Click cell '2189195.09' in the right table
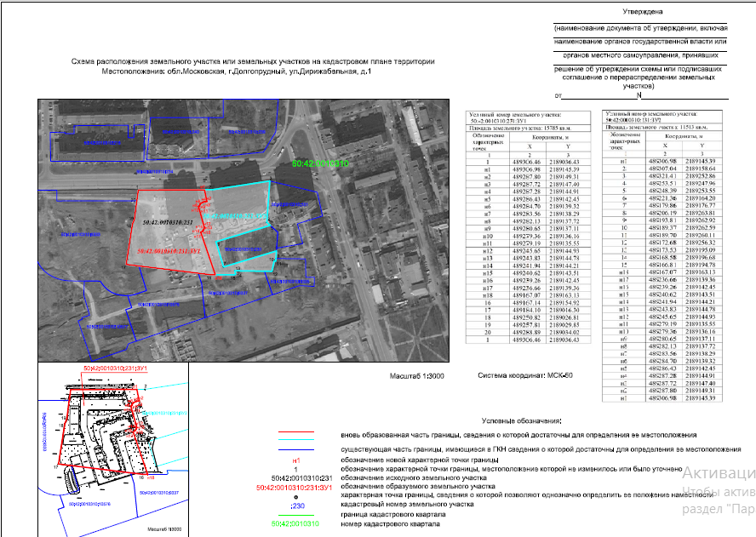Viewport: 756px width, 537px height. pyautogui.click(x=700, y=249)
